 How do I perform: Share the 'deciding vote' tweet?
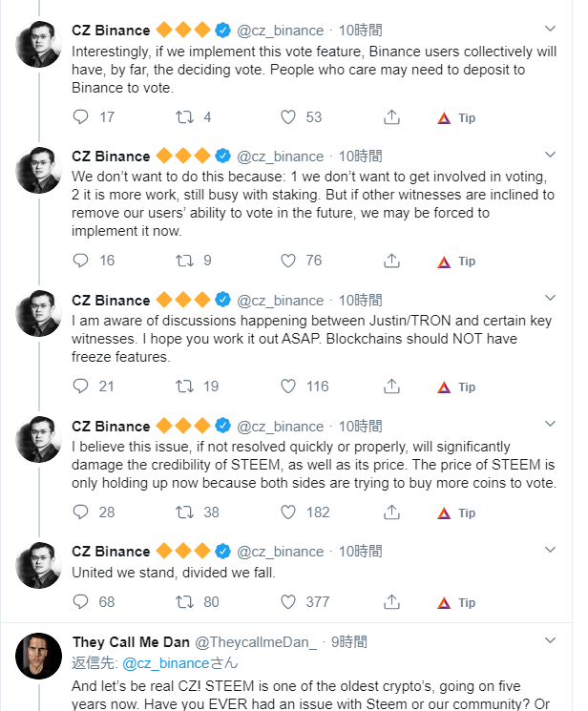(x=391, y=117)
